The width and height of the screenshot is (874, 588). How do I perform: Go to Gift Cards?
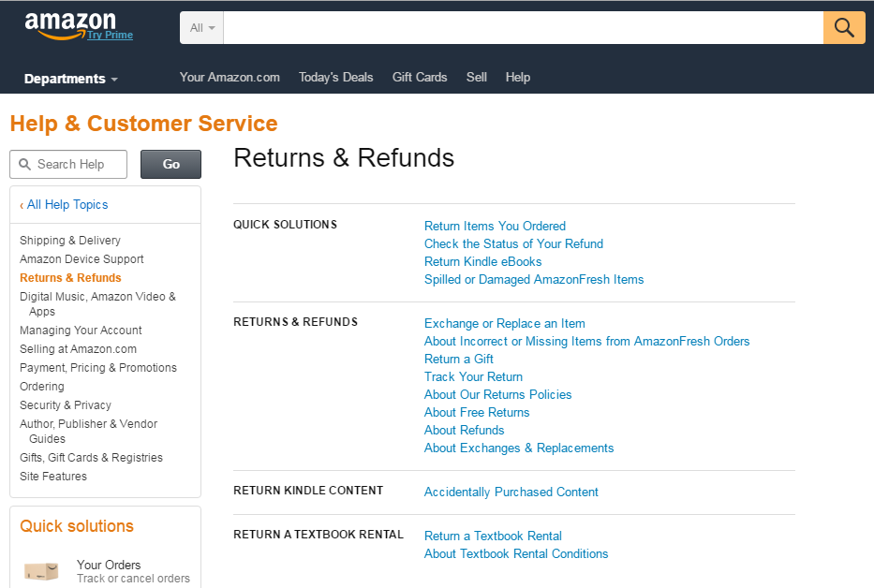[x=420, y=77]
